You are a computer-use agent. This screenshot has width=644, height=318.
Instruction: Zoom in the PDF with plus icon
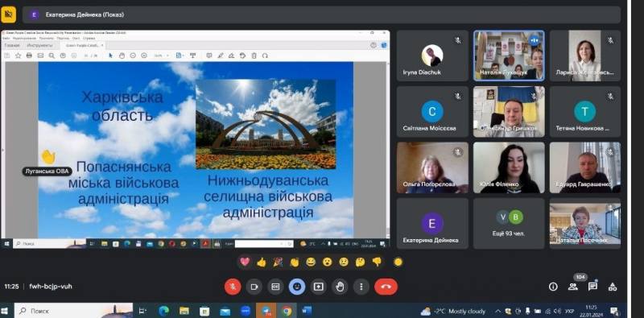tap(144, 56)
